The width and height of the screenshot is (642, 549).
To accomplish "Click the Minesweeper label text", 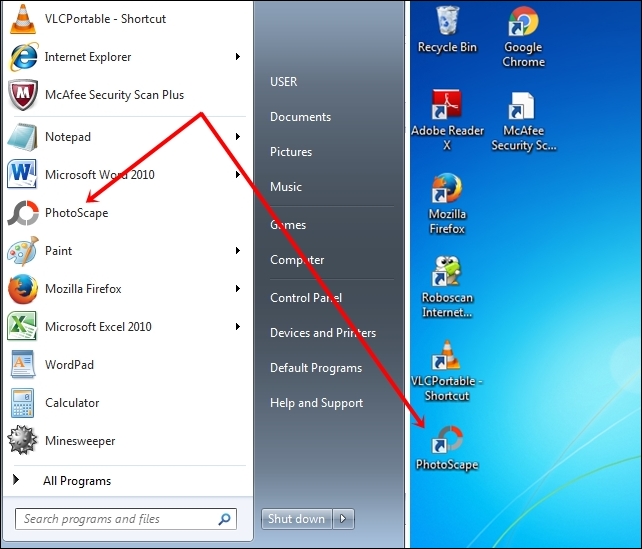I will [80, 441].
